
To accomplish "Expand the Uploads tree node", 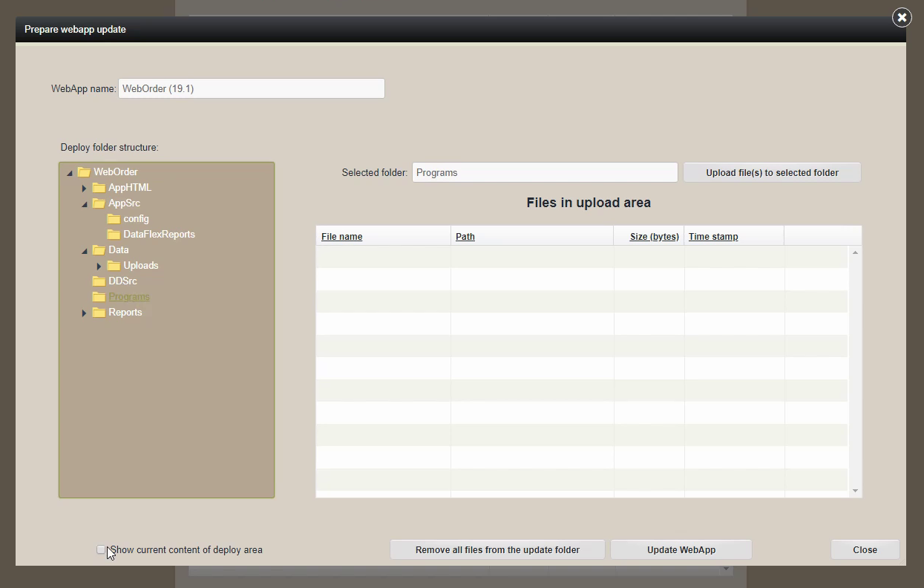I will [99, 267].
